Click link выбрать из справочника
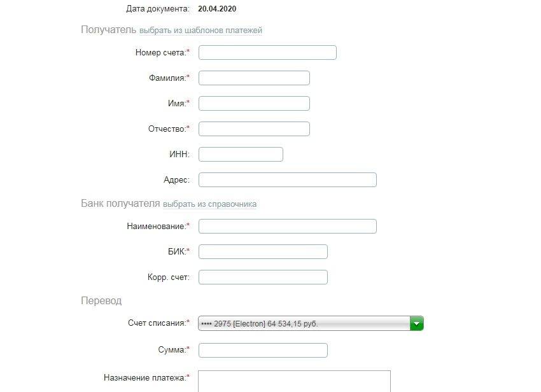Screen dimensions: 541x392 pos(209,204)
